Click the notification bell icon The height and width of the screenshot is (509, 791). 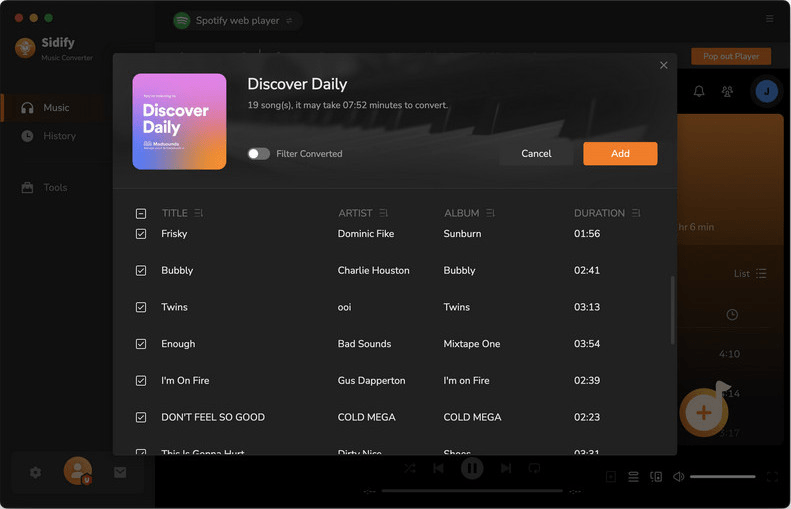[x=699, y=91]
